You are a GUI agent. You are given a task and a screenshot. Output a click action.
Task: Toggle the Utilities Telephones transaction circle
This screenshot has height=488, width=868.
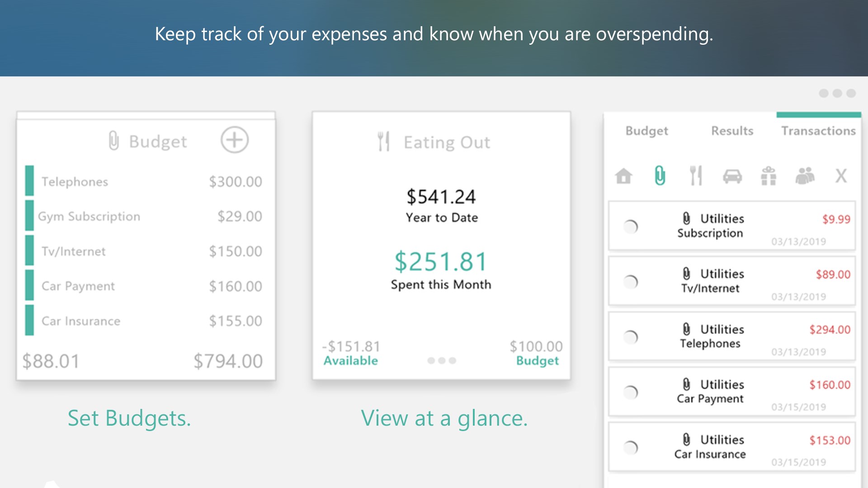(x=631, y=337)
